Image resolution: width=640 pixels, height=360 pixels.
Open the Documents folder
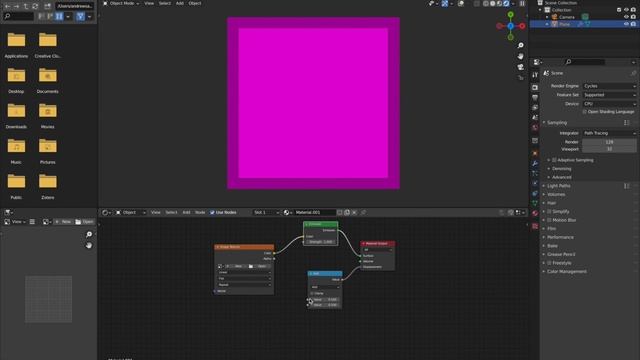pyautogui.click(x=47, y=80)
